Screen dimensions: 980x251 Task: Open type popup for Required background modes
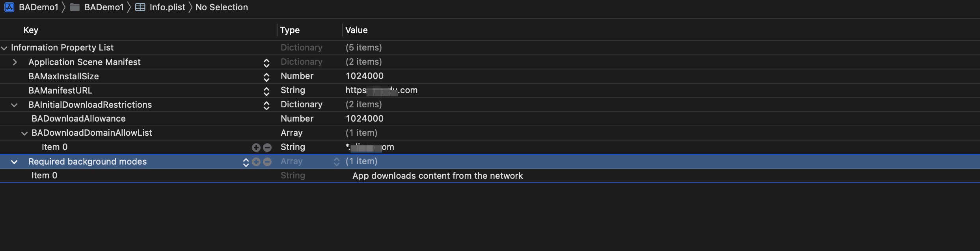pyautogui.click(x=336, y=162)
